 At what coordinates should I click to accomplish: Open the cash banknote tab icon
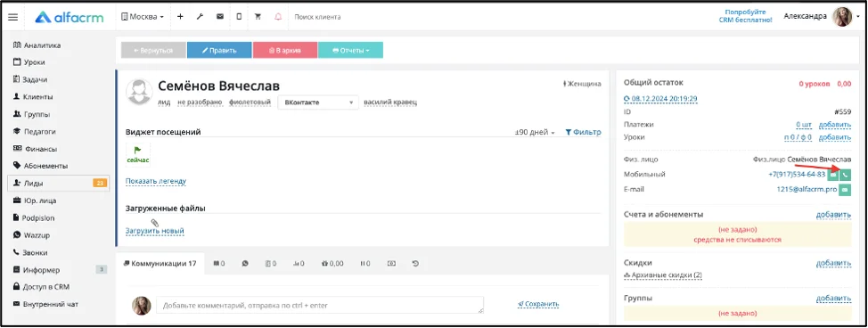(x=391, y=264)
